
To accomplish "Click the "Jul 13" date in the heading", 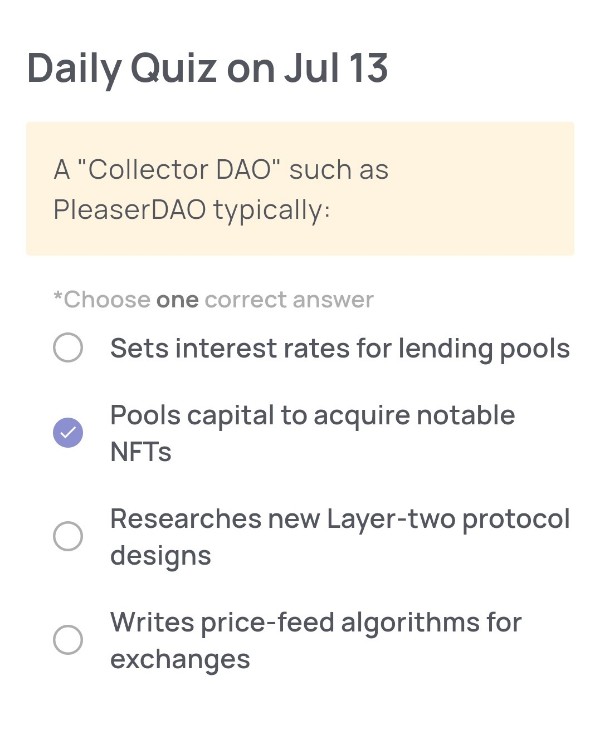I will tap(336, 68).
